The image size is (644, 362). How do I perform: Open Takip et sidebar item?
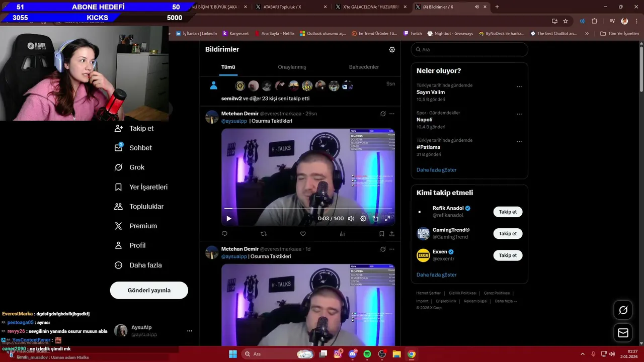click(x=134, y=128)
